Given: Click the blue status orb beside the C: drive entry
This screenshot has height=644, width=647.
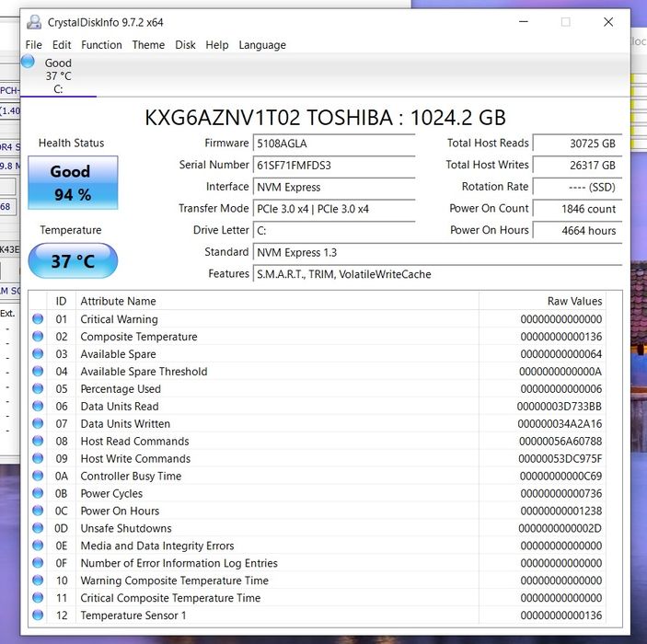Looking at the screenshot, I should click(x=28, y=62).
